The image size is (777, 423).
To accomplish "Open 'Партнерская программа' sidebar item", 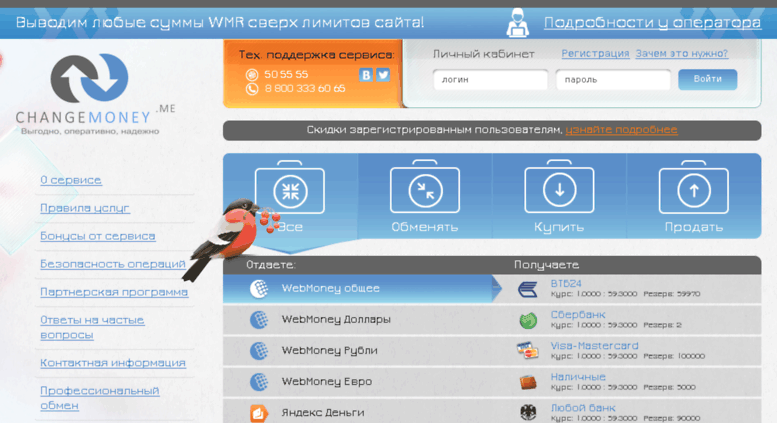I will tap(114, 292).
